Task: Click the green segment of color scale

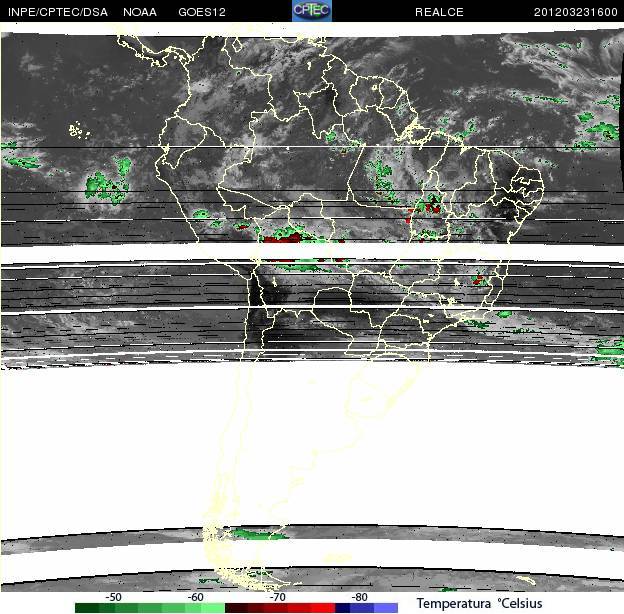Action: point(150,608)
